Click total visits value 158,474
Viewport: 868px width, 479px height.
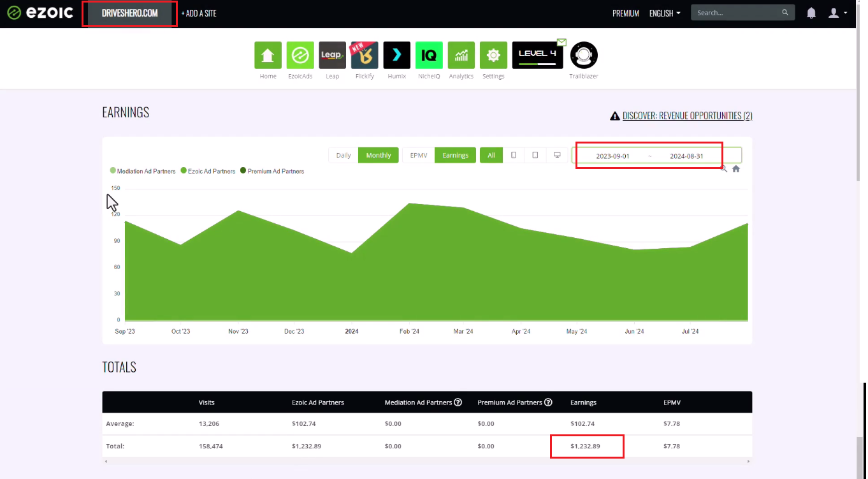[x=211, y=446]
